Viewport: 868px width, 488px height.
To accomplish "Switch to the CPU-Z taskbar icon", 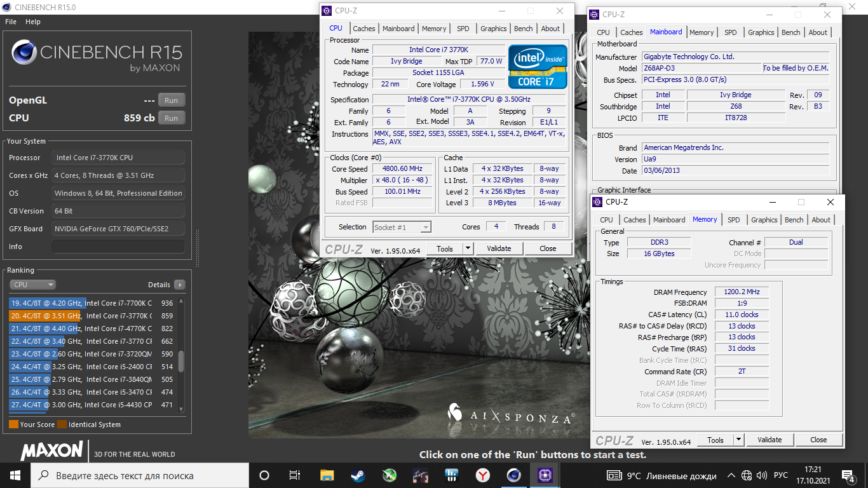I will (x=545, y=475).
